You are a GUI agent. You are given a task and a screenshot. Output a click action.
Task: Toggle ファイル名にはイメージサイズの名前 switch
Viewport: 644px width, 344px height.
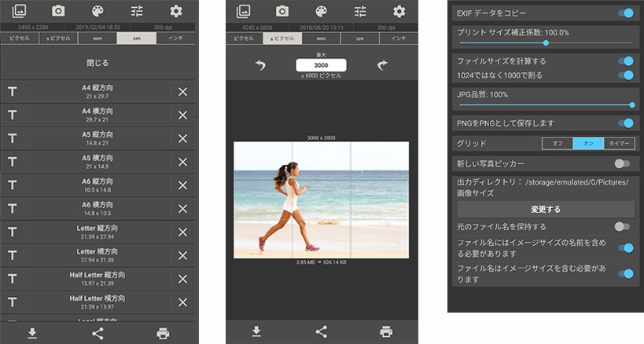[626, 247]
